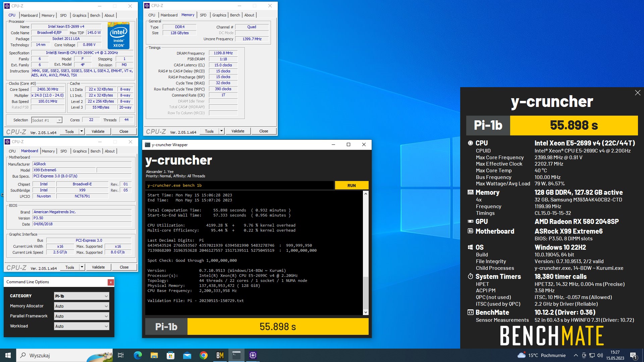Click Validate in CPU-Z Mainboard window

pos(98,267)
